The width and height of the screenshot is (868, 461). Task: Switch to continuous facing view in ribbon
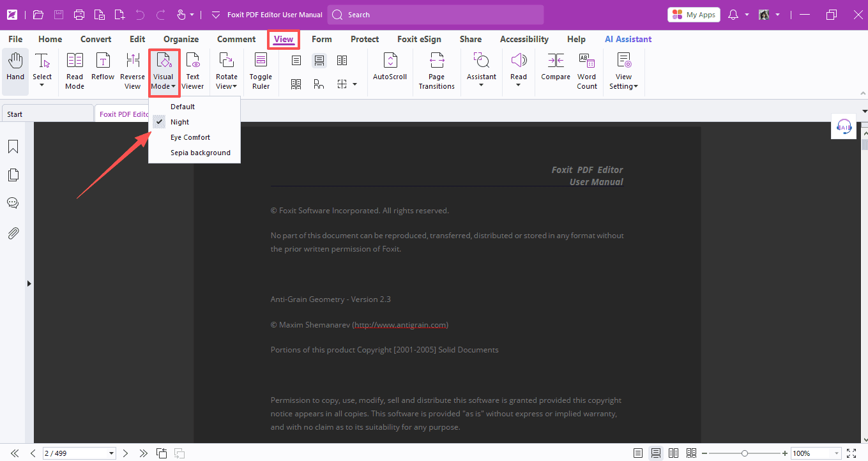pyautogui.click(x=296, y=84)
